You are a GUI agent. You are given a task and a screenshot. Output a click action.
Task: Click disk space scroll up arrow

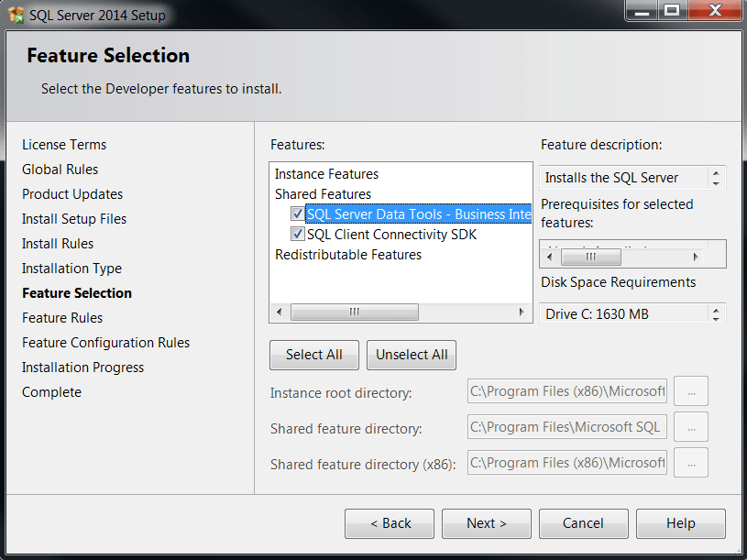716,310
